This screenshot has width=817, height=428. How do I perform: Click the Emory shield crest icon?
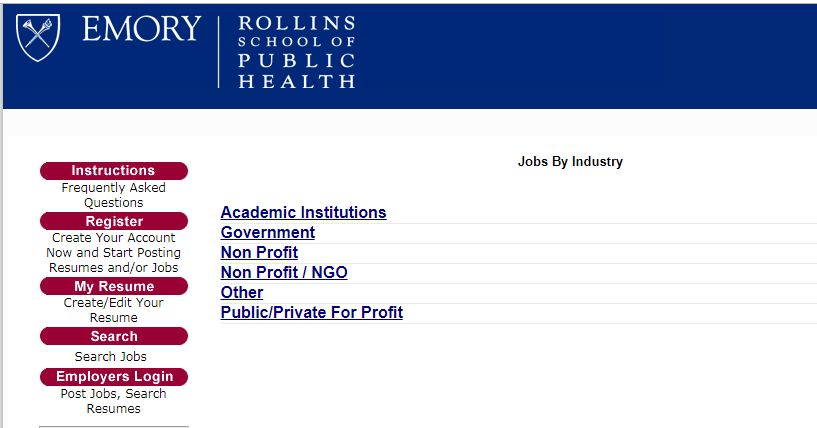click(x=38, y=36)
